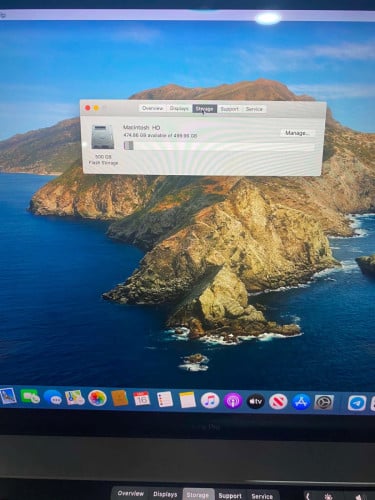Image resolution: width=375 pixels, height=500 pixels.
Task: Click the available storage text line
Action: 160,136
